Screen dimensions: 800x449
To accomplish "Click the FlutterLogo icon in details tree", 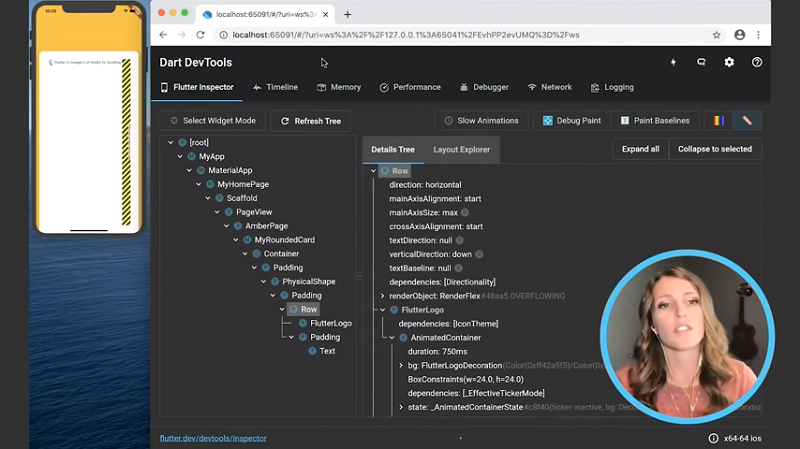I will click(394, 310).
